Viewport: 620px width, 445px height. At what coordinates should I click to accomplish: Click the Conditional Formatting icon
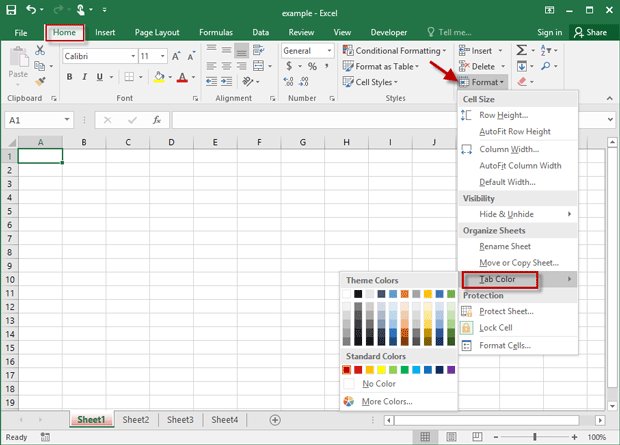(x=347, y=51)
